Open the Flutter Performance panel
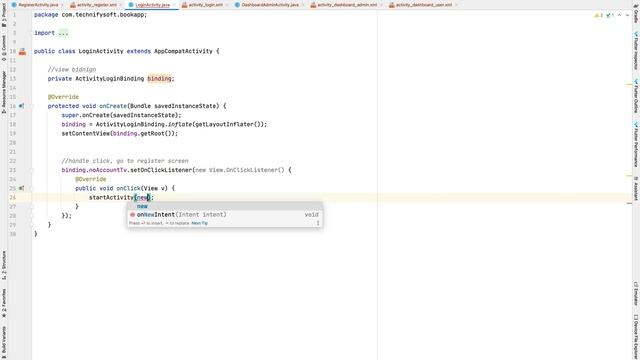 [x=636, y=144]
